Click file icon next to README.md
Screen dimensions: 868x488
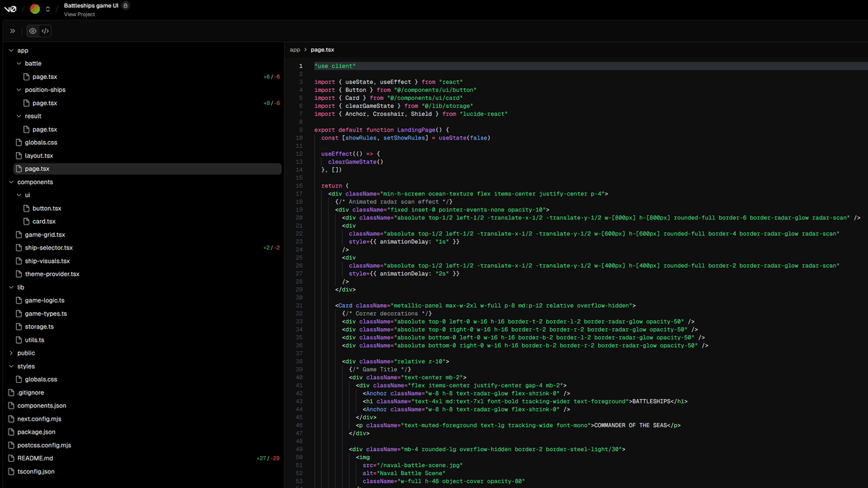pos(11,458)
